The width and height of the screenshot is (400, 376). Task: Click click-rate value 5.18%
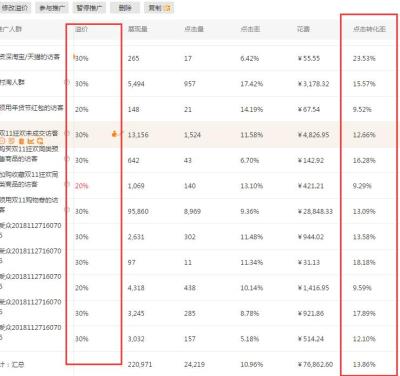tap(249, 339)
